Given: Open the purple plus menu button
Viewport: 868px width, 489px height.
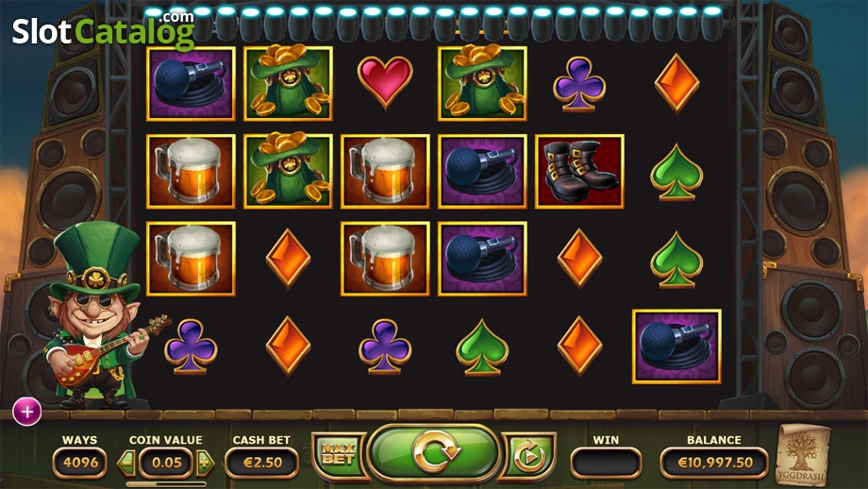Looking at the screenshot, I should click(27, 412).
